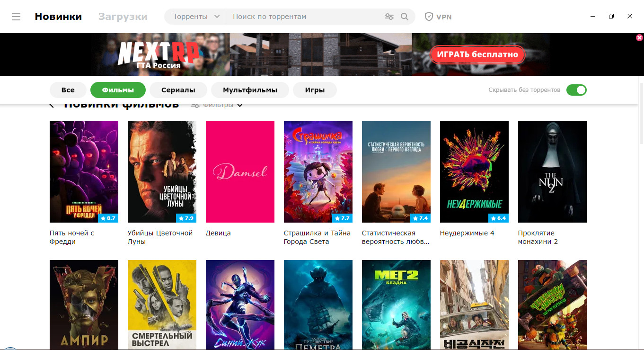
Task: Open the Korean-titled movie poster
Action: click(474, 305)
